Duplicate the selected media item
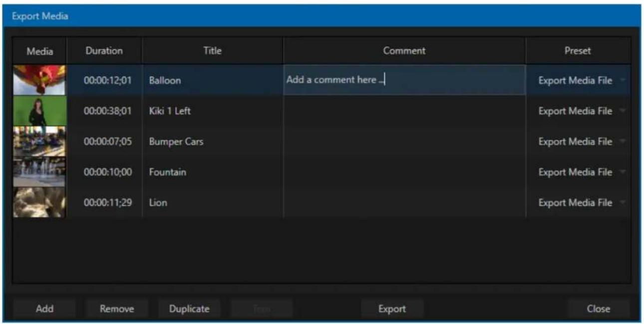Screen dimensions: 644x324 (189, 309)
